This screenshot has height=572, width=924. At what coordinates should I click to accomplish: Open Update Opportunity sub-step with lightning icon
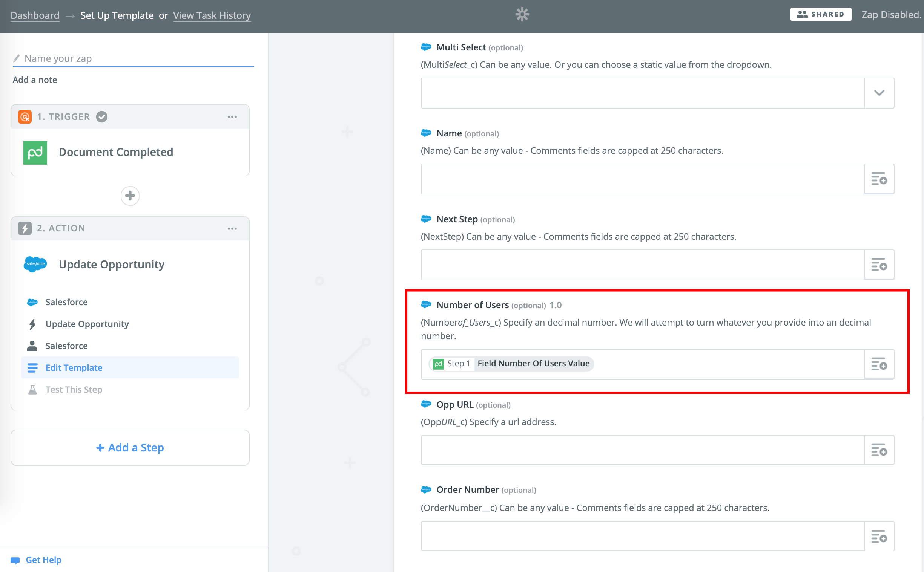point(87,324)
